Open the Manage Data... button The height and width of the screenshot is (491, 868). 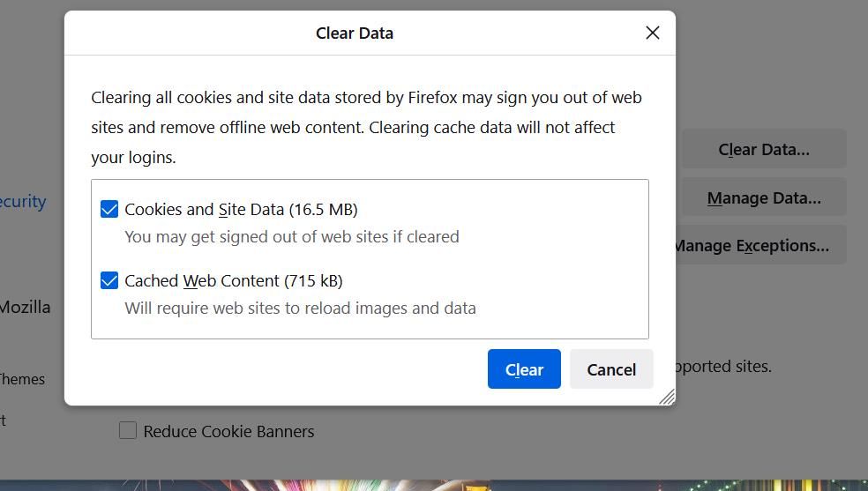(x=763, y=197)
